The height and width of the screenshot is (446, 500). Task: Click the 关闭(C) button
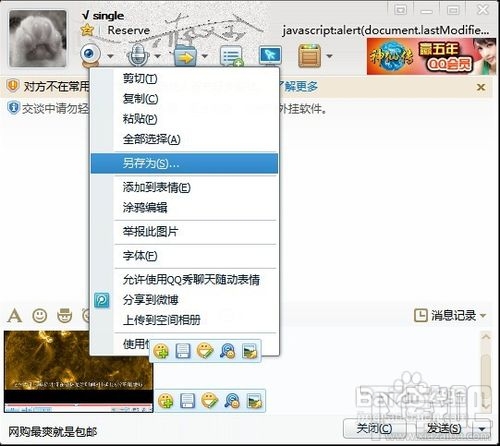pyautogui.click(x=374, y=429)
